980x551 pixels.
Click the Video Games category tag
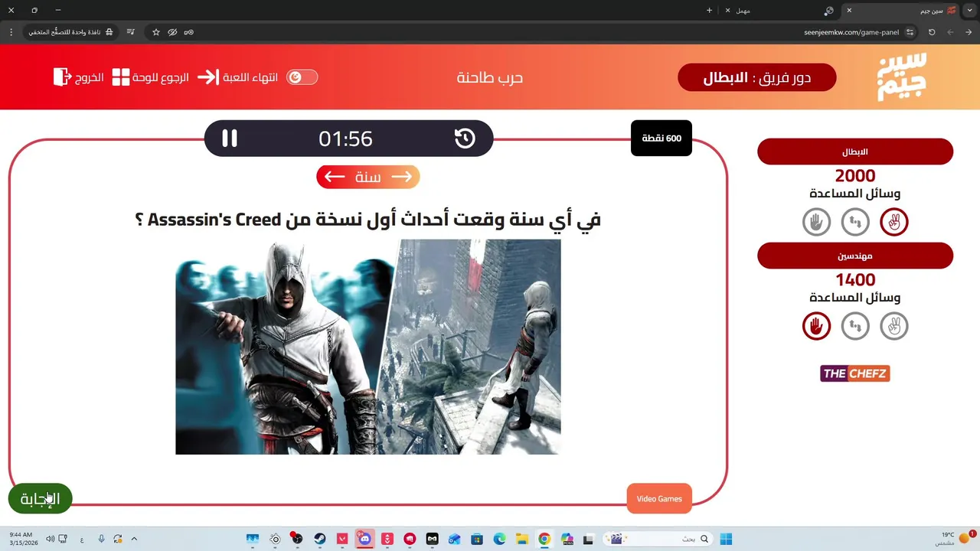tap(659, 499)
